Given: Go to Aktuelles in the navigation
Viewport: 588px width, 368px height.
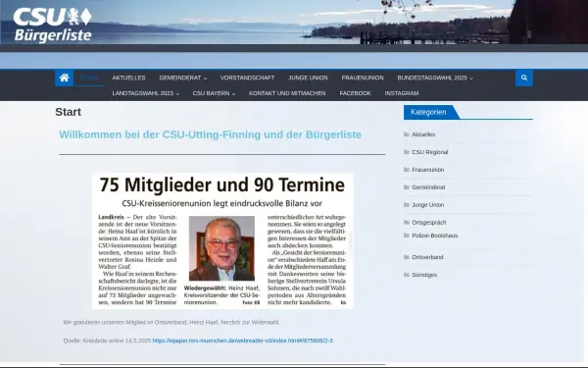Looking at the screenshot, I should pyautogui.click(x=128, y=78).
